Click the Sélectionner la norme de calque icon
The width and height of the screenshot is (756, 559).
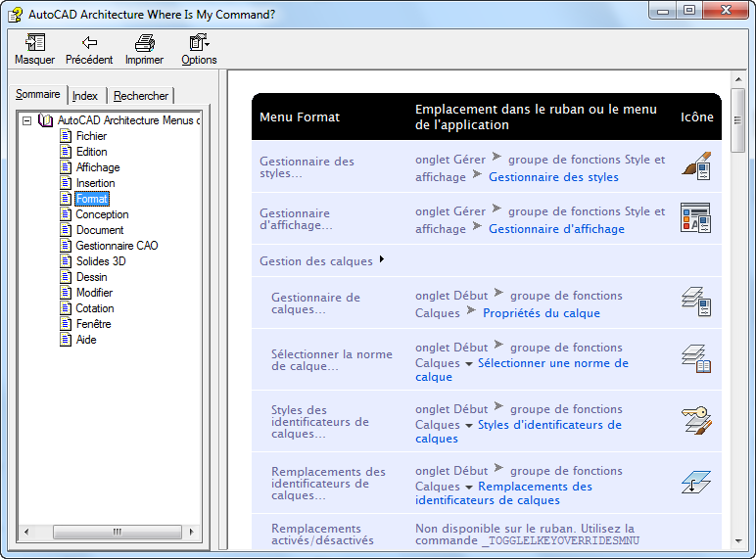pyautogui.click(x=695, y=358)
